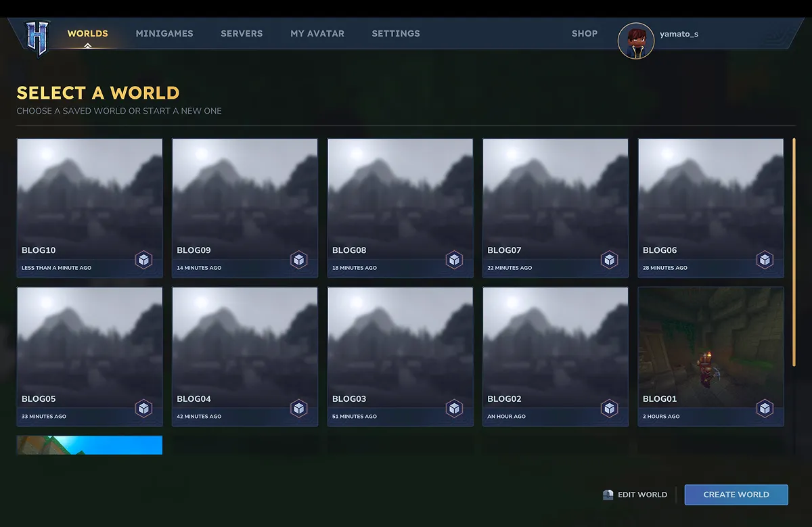Click the world list vertical scrollbar
Viewport: 812px width, 527px height.
[794, 252]
